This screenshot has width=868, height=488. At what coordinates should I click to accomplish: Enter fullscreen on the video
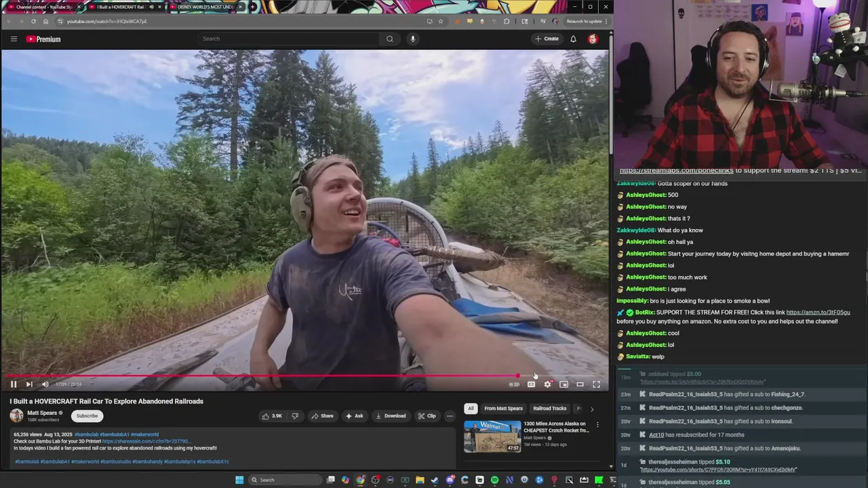tap(596, 384)
